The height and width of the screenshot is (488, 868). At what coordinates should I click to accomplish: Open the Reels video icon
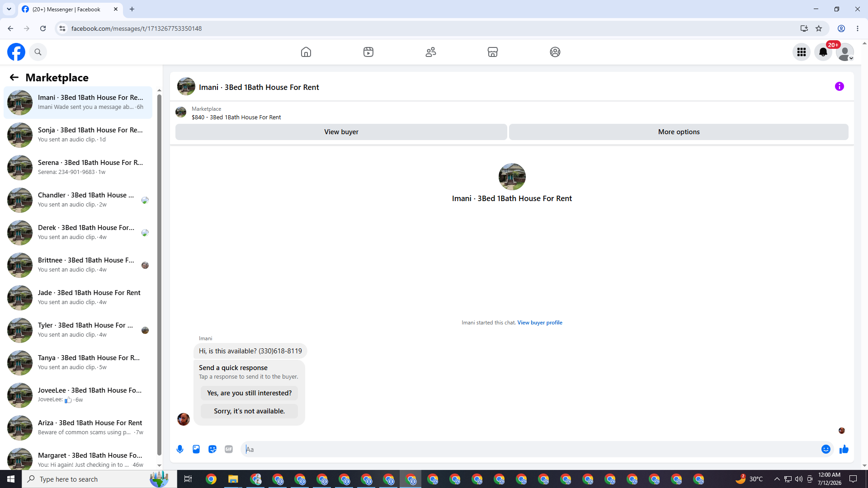click(x=368, y=52)
